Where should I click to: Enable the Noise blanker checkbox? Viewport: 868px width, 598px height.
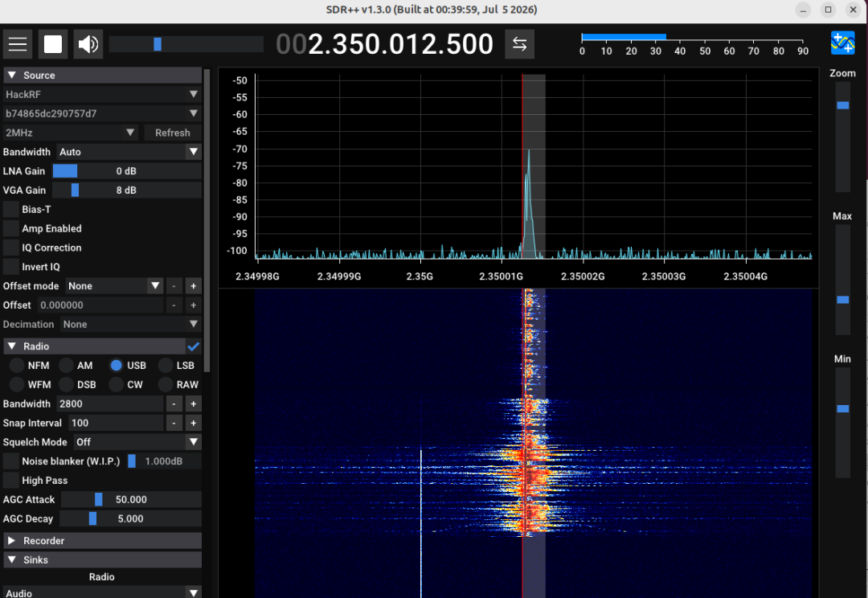pos(11,461)
